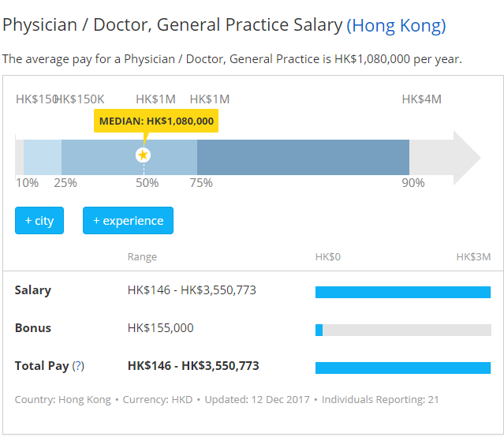Click the HK$4M label above the chart
This screenshot has height=437, width=504.
click(421, 99)
